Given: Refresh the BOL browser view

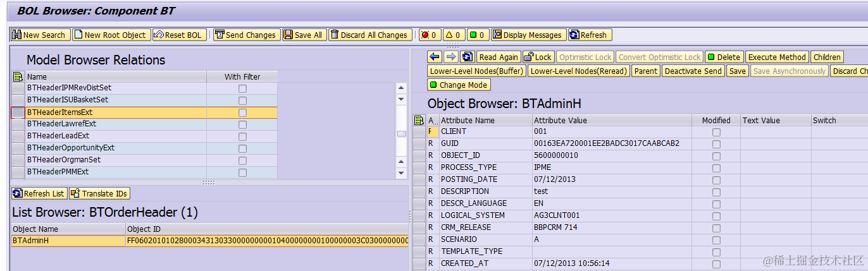Looking at the screenshot, I should click(589, 35).
